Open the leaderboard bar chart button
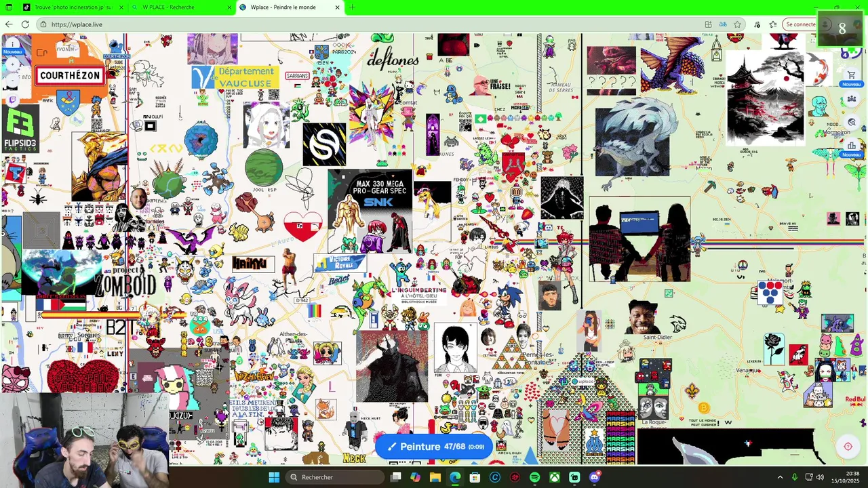Image resolution: width=868 pixels, height=488 pixels. click(x=851, y=146)
